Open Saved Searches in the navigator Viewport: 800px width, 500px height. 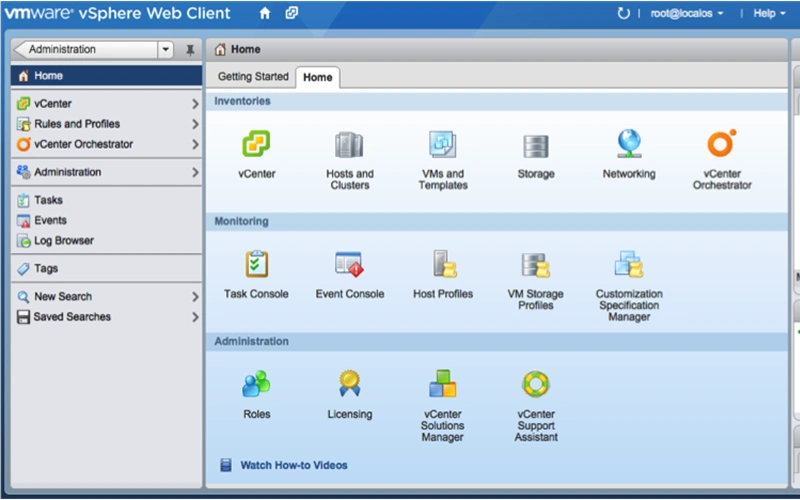click(x=106, y=317)
